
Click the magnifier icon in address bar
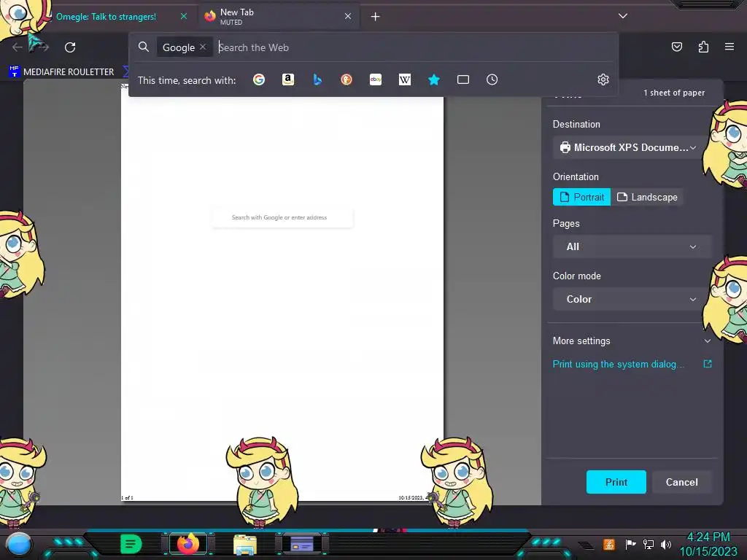click(x=144, y=47)
